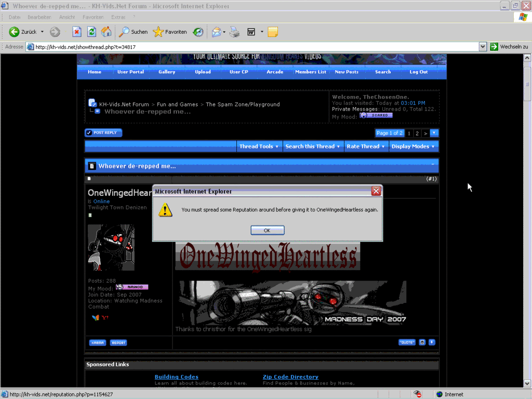Open the Building Codes sponsored link
The height and width of the screenshot is (399, 532).
[x=177, y=377]
